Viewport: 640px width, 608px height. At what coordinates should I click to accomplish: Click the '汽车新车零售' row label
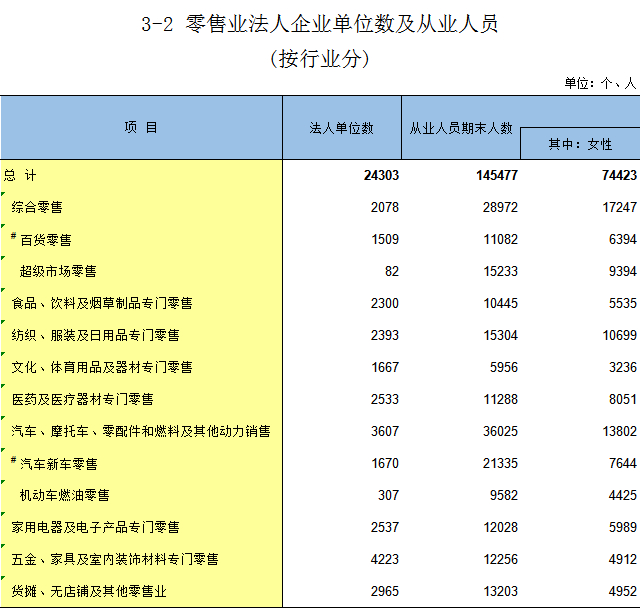point(59,464)
